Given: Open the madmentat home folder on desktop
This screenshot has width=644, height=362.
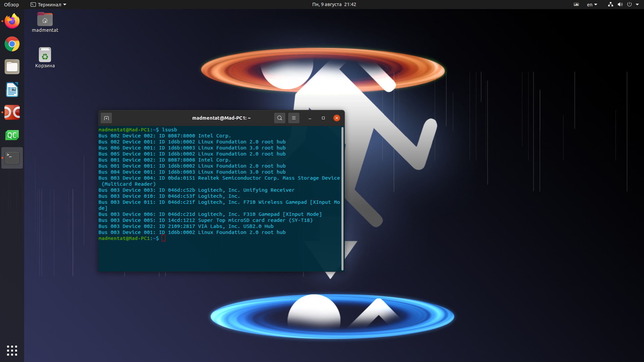Looking at the screenshot, I should click(45, 22).
